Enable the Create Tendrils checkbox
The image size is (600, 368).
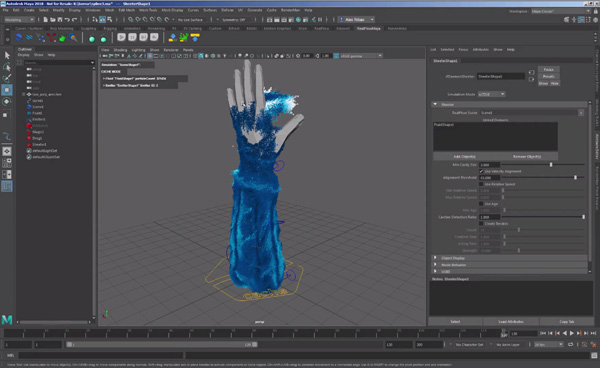point(481,223)
